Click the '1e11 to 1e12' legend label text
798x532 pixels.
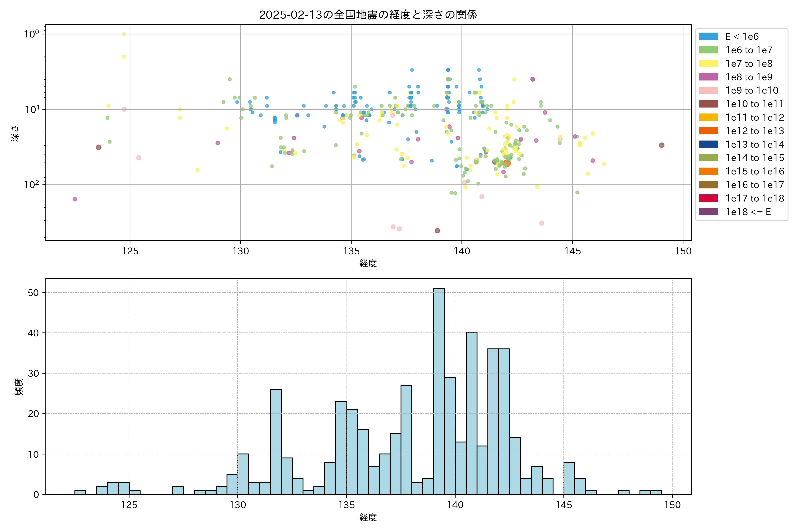click(x=755, y=117)
